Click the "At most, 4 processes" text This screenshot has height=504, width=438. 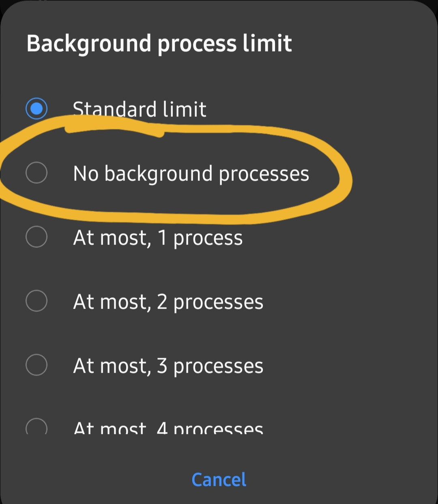pos(168,428)
